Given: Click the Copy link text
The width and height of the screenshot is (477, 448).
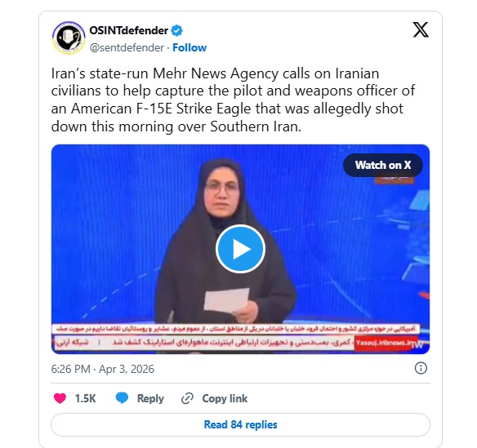Looking at the screenshot, I should (x=225, y=398).
